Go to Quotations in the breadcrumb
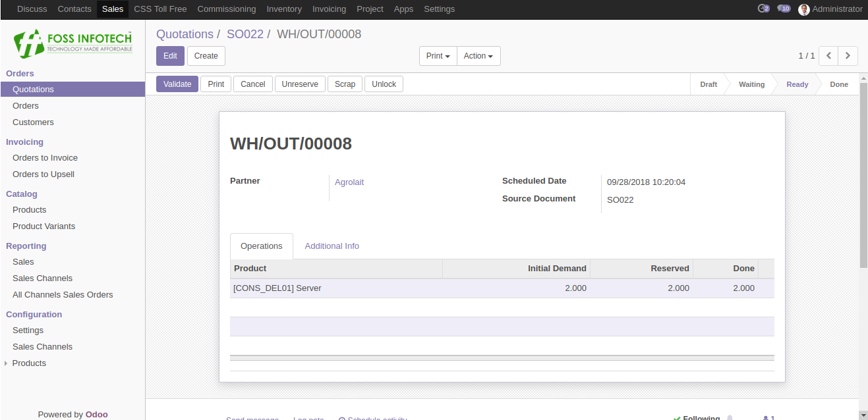868x420 pixels. point(185,34)
